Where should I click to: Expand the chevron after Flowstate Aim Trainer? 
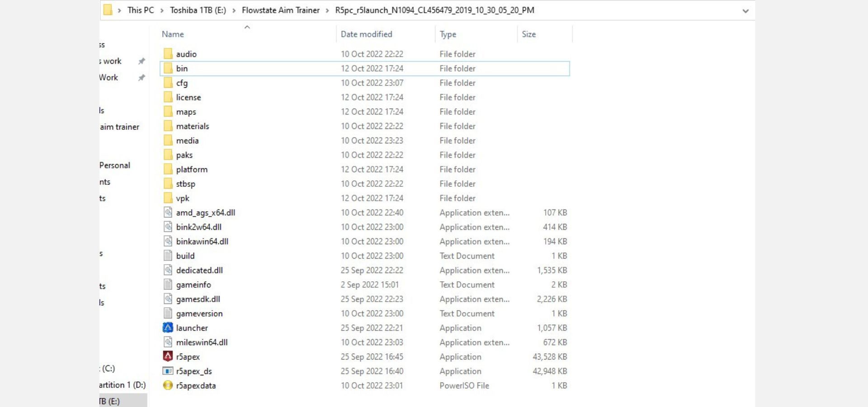coord(327,10)
